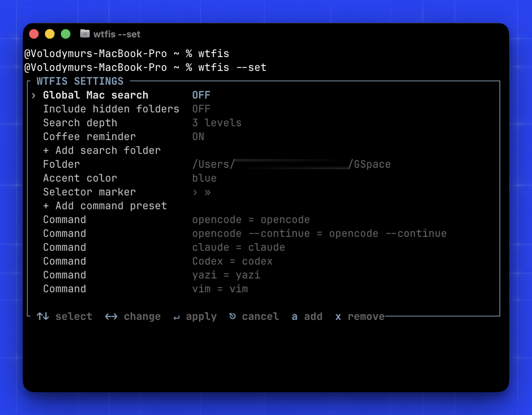This screenshot has width=532, height=415.
Task: Click the WTFIS SETTINGS panel title
Action: tap(80, 81)
